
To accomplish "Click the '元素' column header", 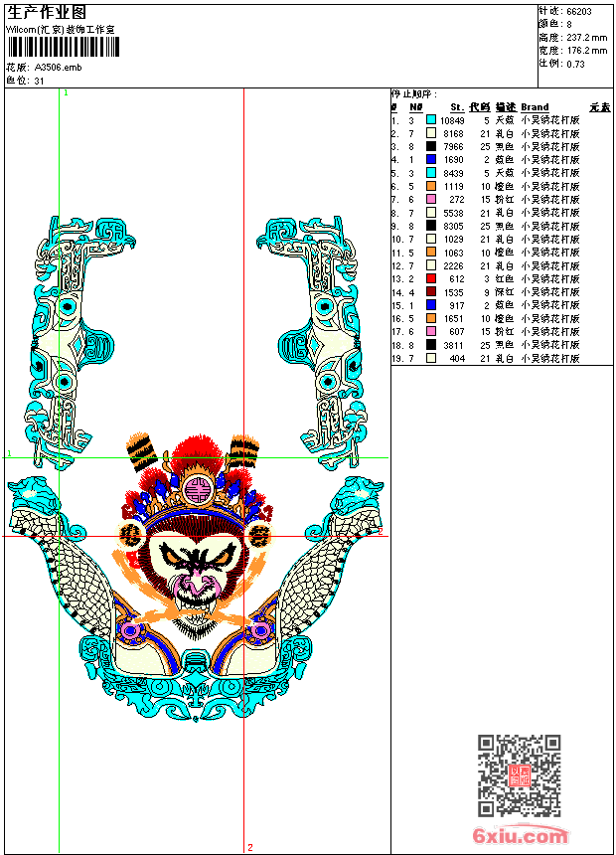I will click(600, 107).
